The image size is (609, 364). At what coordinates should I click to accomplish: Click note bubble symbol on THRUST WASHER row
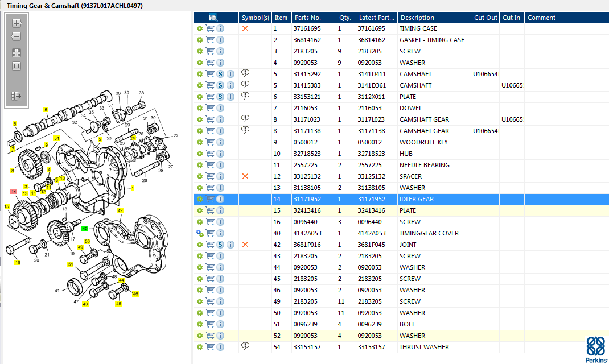pos(245,346)
